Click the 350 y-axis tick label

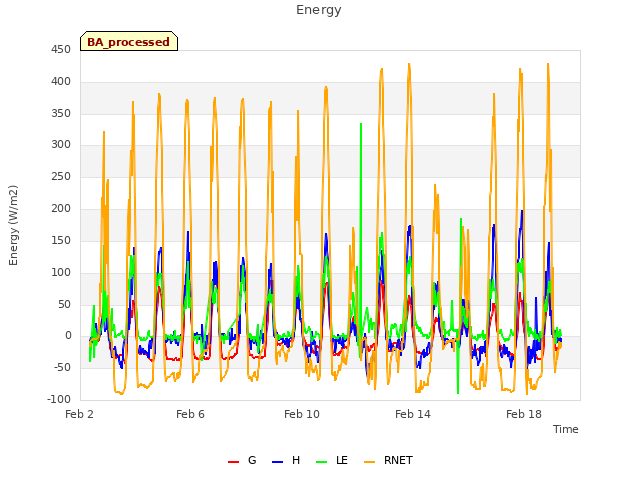pyautogui.click(x=61, y=113)
